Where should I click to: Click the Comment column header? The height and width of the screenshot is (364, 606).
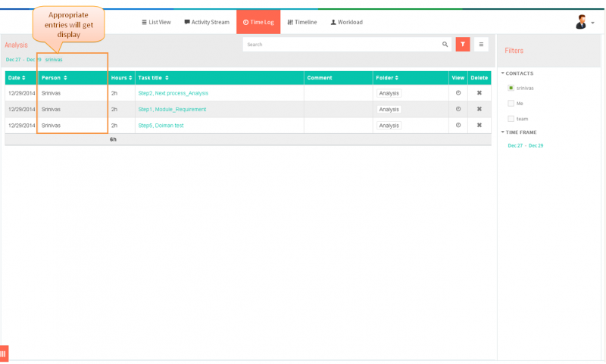tap(320, 78)
